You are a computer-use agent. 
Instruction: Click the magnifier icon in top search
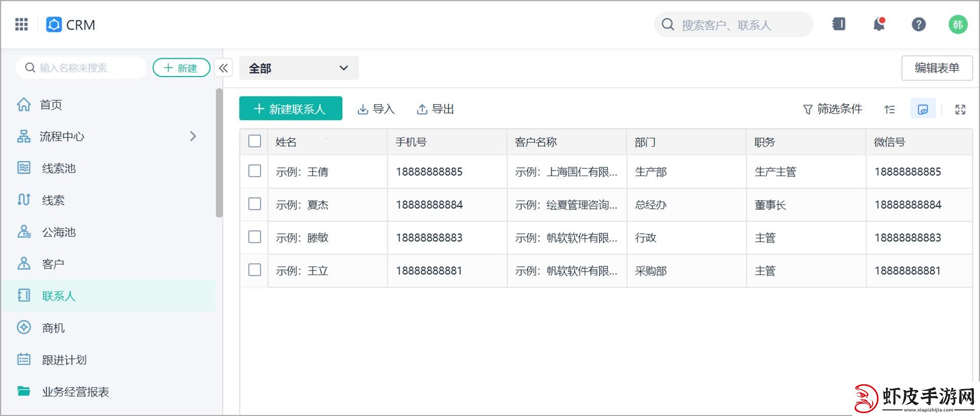(668, 25)
